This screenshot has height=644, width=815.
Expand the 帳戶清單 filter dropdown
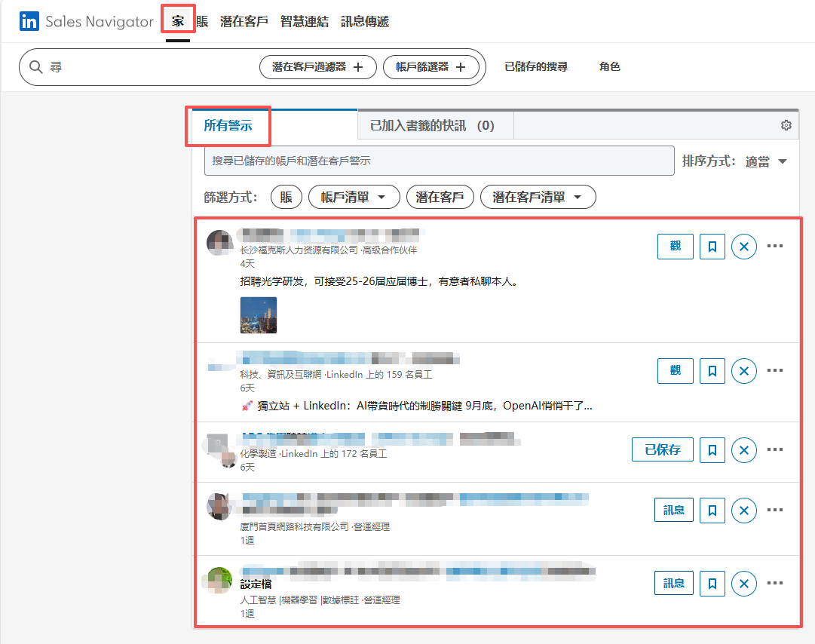pos(354,198)
